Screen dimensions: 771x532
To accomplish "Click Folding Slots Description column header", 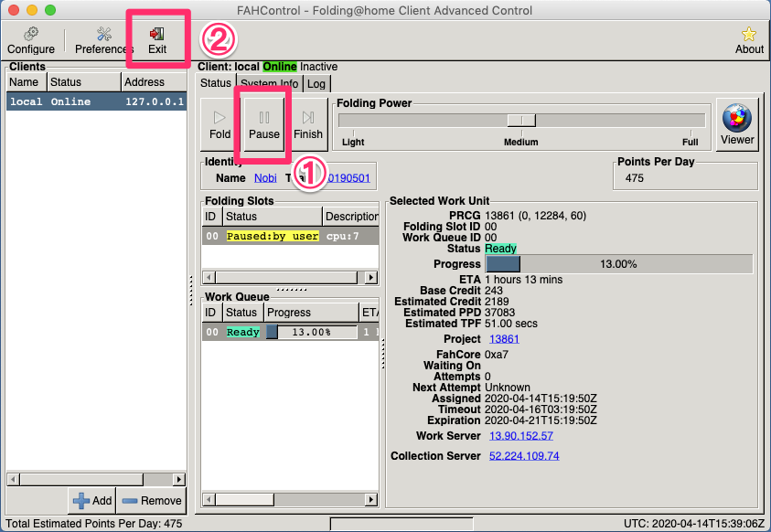I will click(x=351, y=217).
